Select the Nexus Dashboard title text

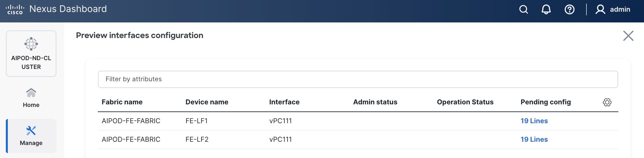(68, 9)
